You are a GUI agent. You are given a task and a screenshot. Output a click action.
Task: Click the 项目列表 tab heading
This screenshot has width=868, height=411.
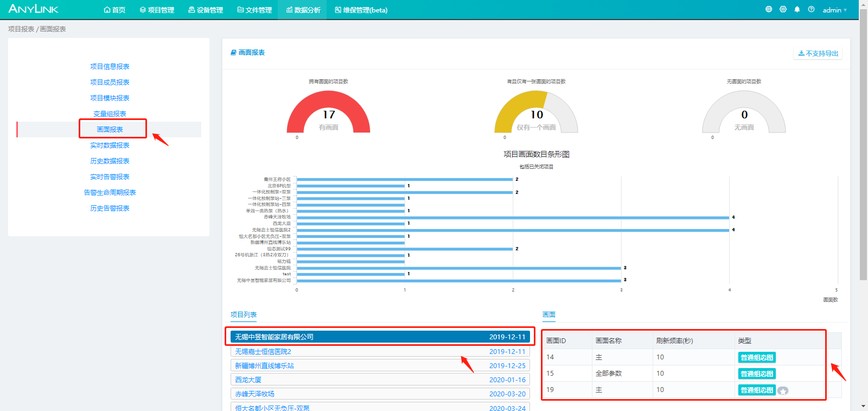coord(244,314)
